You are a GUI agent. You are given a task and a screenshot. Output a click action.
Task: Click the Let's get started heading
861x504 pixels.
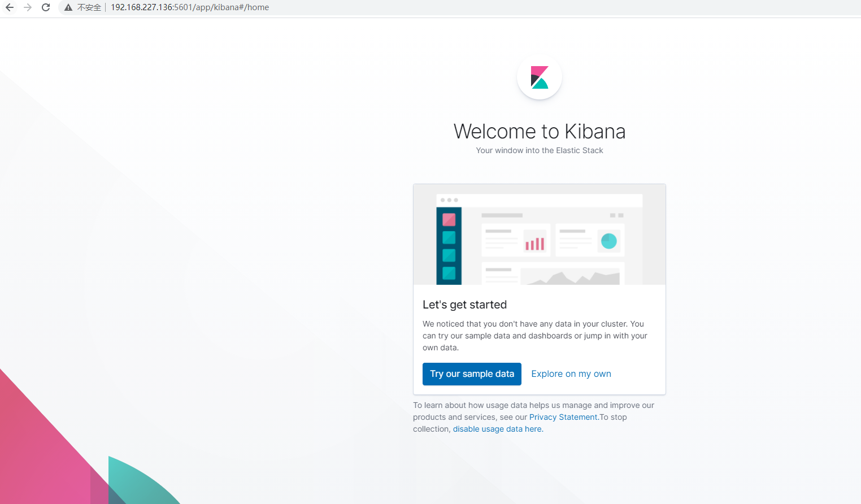coord(464,305)
